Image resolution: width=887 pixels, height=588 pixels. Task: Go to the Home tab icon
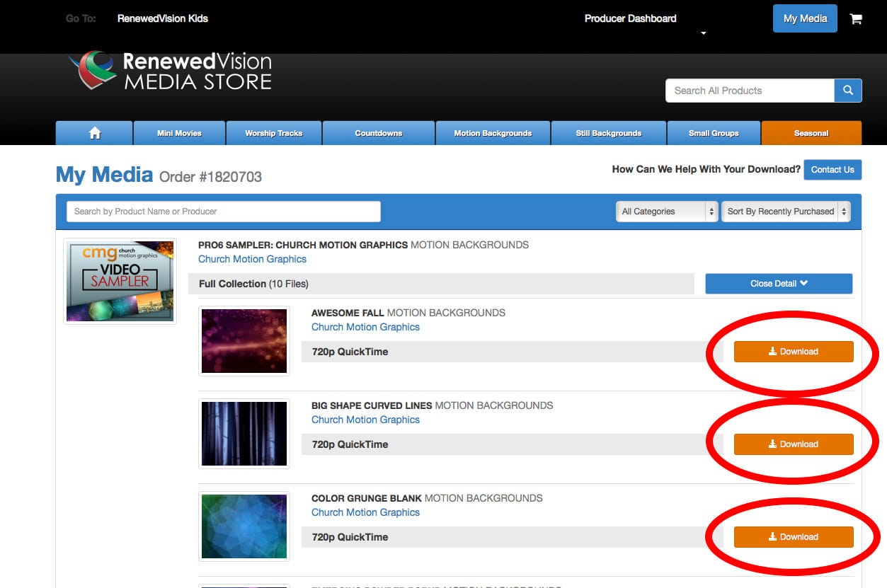[95, 133]
